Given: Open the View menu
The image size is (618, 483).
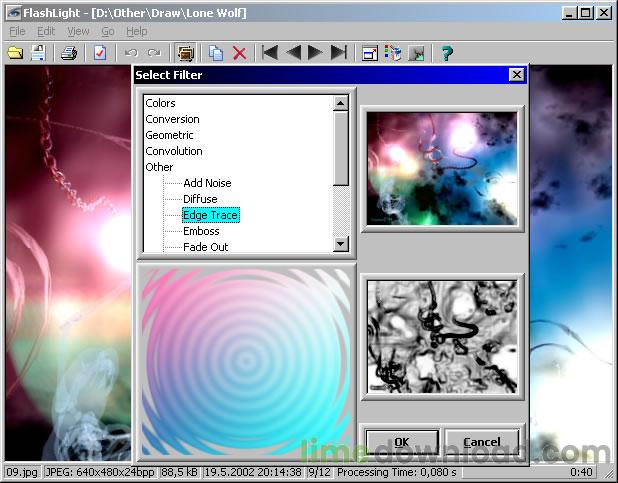Looking at the screenshot, I should (78, 32).
